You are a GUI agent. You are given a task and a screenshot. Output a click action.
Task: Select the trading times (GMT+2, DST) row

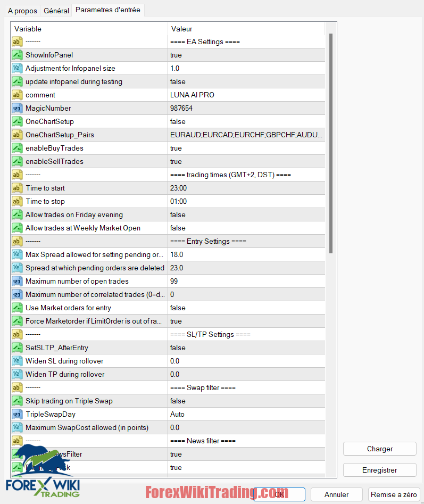click(168, 175)
